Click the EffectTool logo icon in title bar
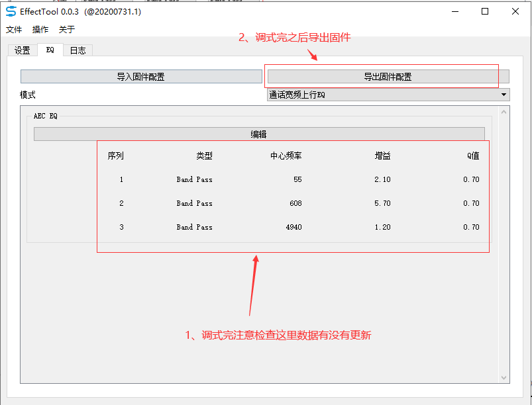532x405 pixels. 11,11
